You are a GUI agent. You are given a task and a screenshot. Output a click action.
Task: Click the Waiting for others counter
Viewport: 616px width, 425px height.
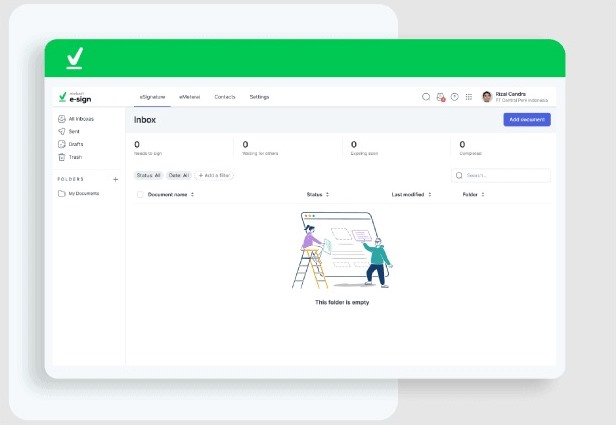(260, 148)
